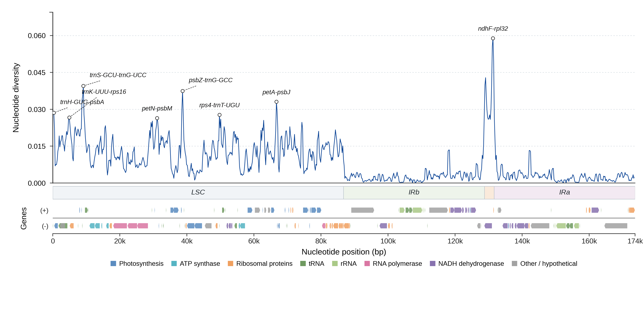Click the trnH-GUG-psbA label text
This screenshot has width=644, height=313.
[x=82, y=102]
